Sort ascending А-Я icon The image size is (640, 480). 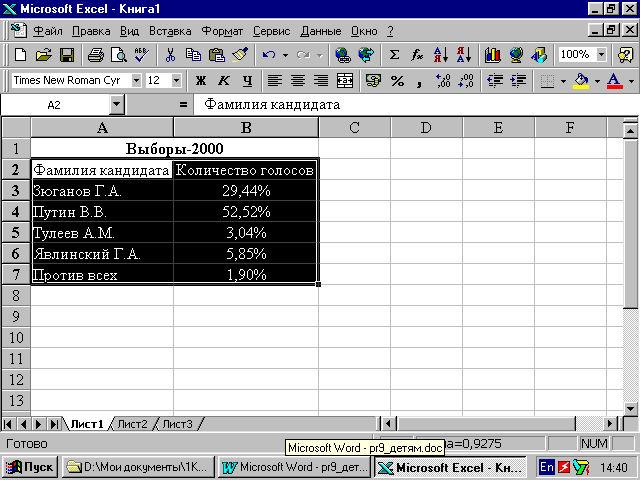[441, 54]
